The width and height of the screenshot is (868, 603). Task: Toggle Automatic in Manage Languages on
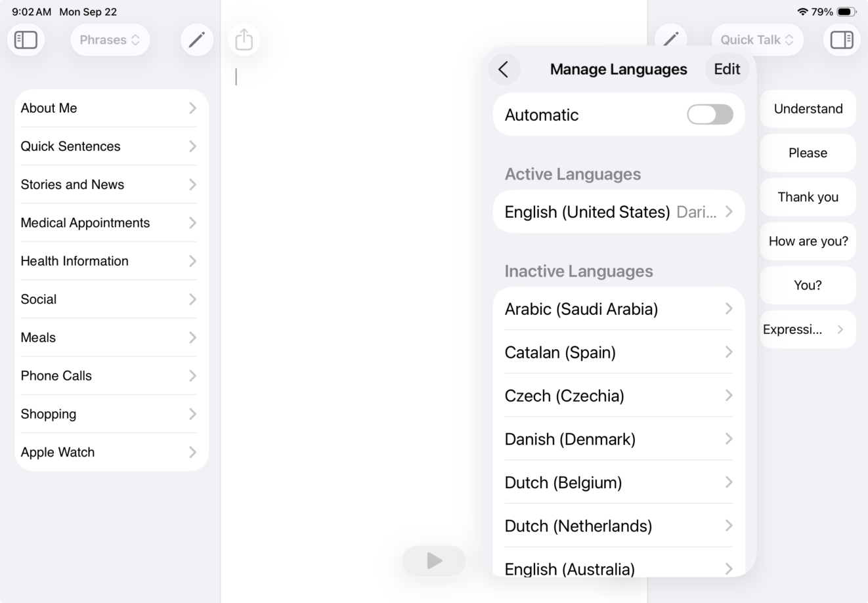pos(710,114)
